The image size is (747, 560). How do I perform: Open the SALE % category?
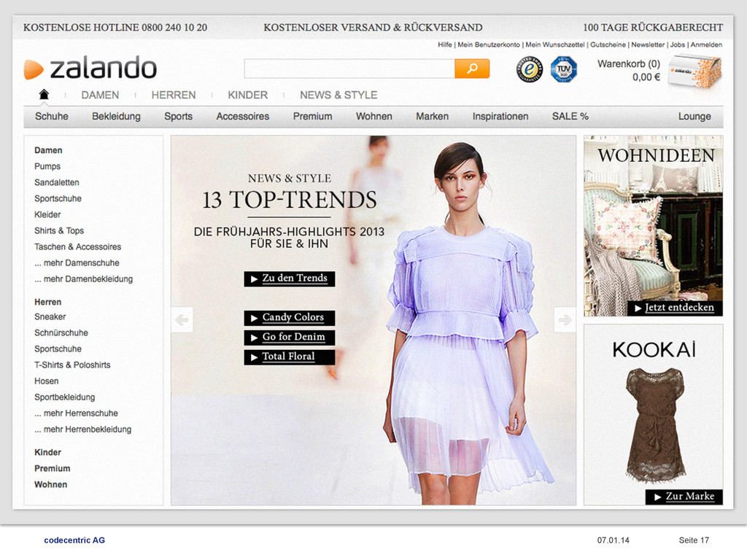click(570, 116)
